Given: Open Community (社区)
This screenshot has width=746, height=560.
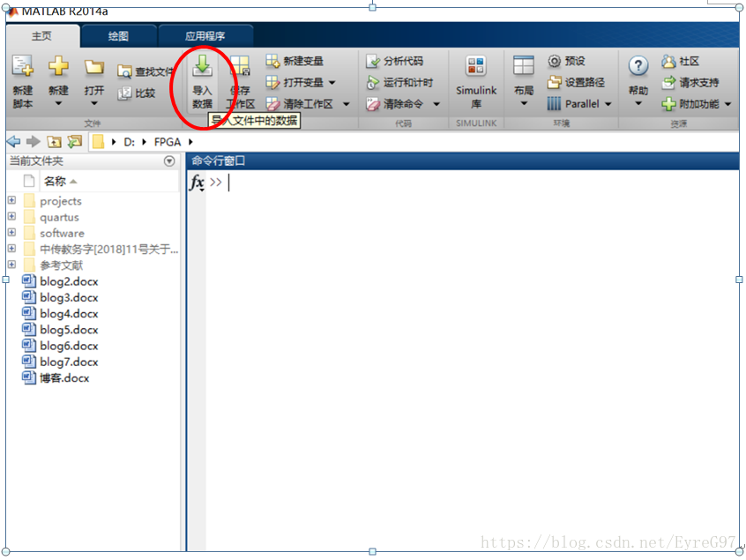Looking at the screenshot, I should coord(681,61).
